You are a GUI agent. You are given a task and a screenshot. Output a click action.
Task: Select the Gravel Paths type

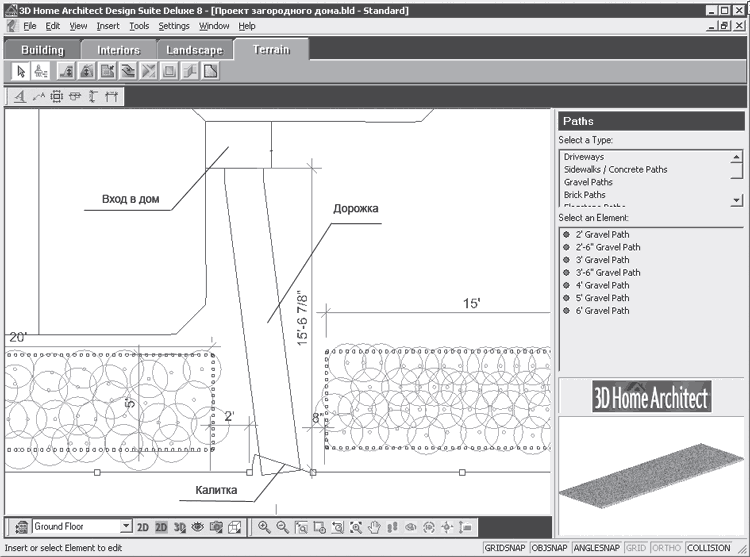[588, 182]
